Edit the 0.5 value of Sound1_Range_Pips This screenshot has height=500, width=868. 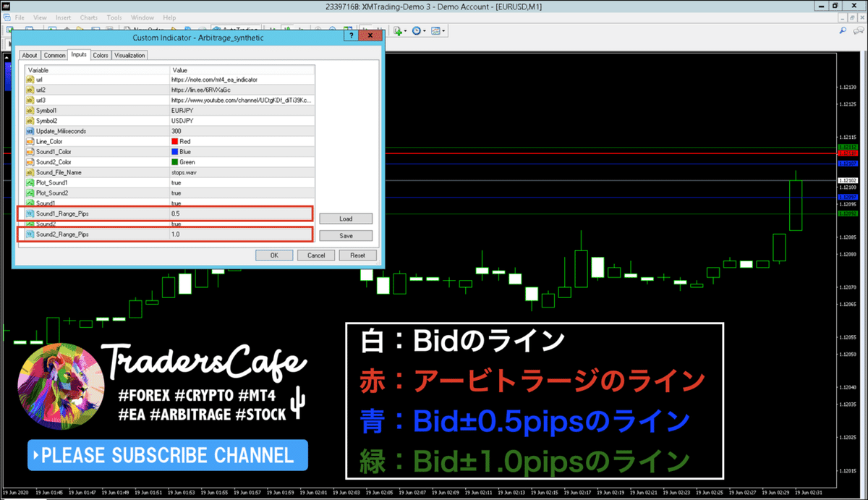(x=176, y=214)
